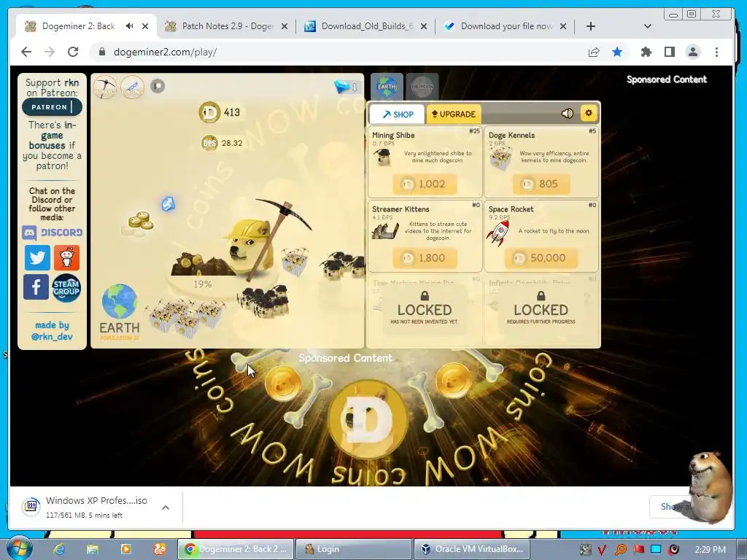Open game settings gear icon

(x=589, y=113)
